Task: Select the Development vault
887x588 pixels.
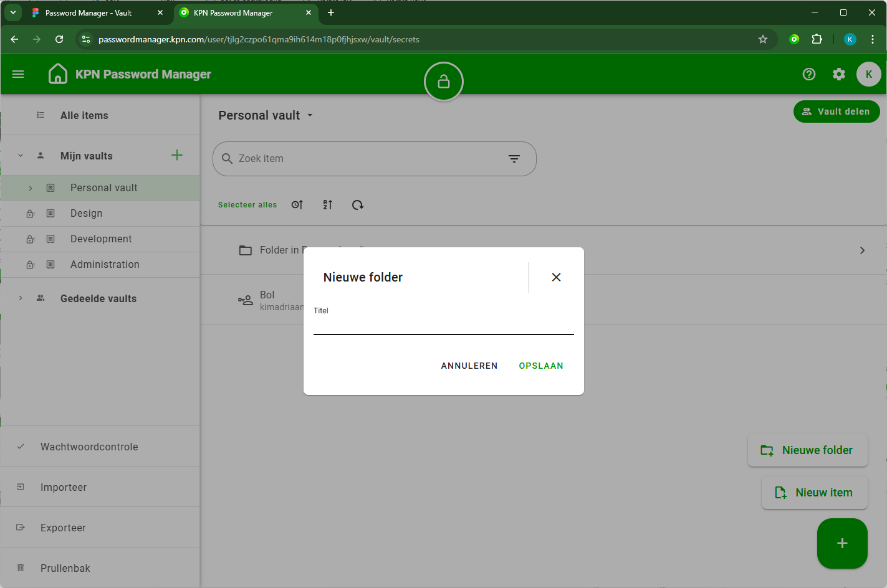Action: [x=101, y=239]
